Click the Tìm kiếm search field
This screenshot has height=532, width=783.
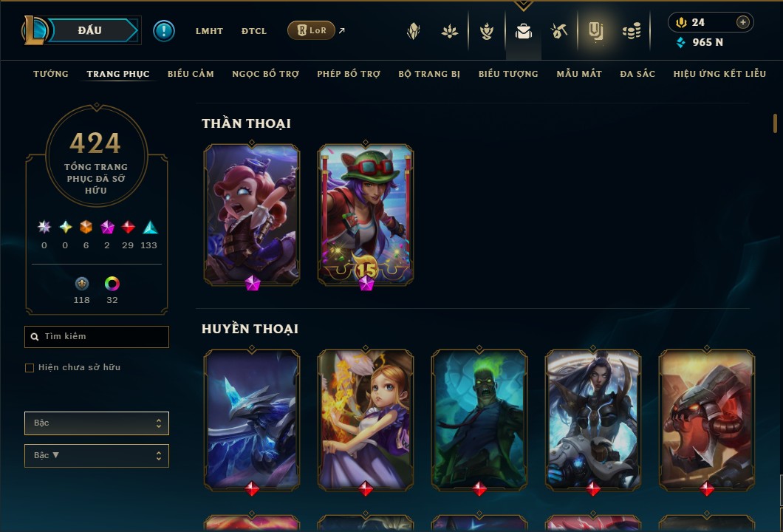[x=96, y=337]
